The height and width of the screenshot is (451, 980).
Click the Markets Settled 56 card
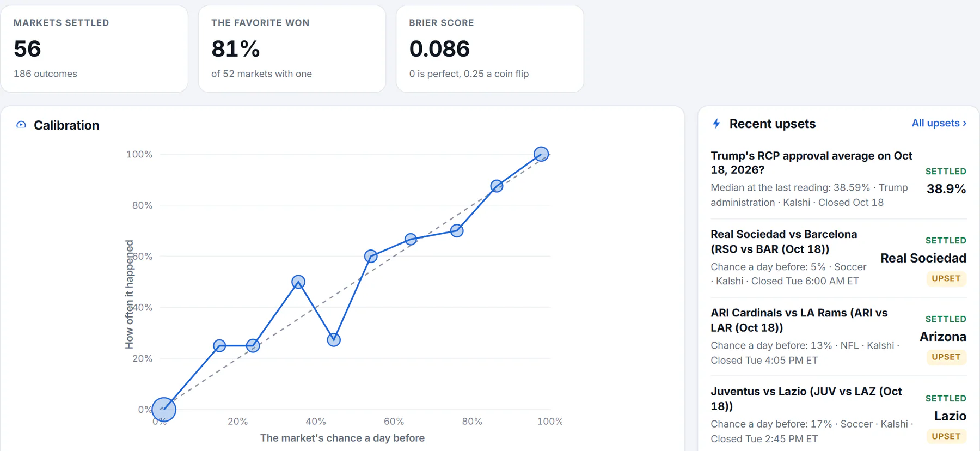pos(94,48)
